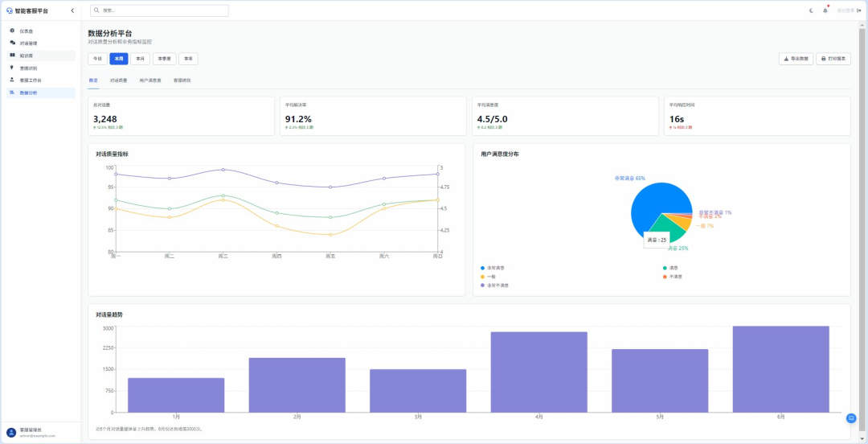Select the 本季度 time range

coord(164,59)
